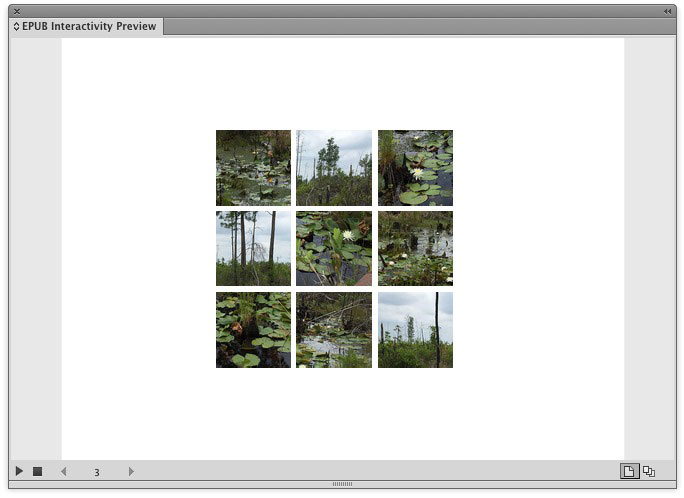Go to next page arrow
This screenshot has width=684, height=498.
coord(131,471)
